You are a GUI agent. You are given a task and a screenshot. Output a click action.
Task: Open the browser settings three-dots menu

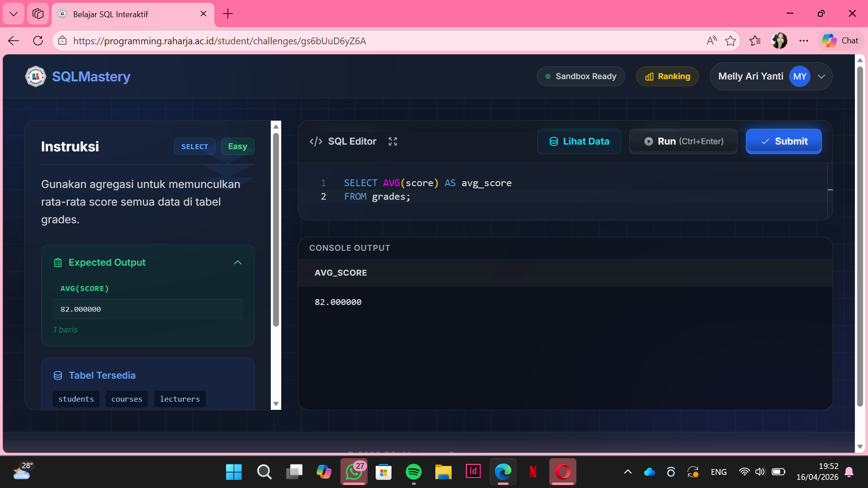pyautogui.click(x=803, y=41)
